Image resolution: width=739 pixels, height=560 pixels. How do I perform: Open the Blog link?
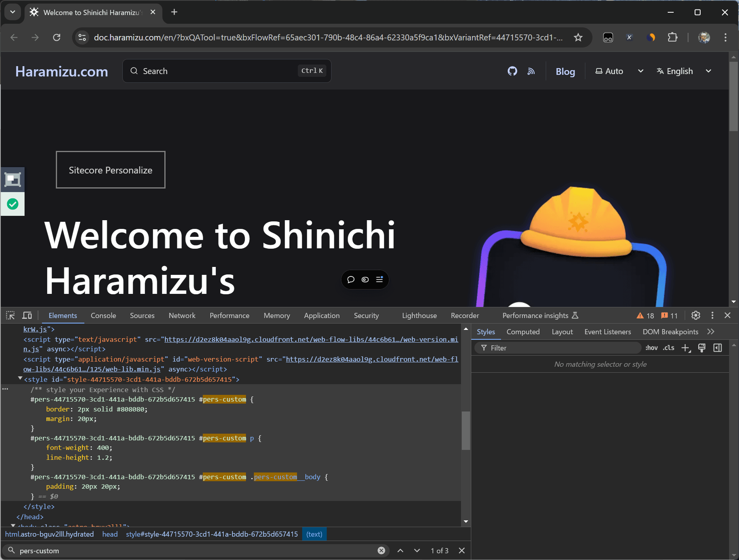(x=565, y=72)
